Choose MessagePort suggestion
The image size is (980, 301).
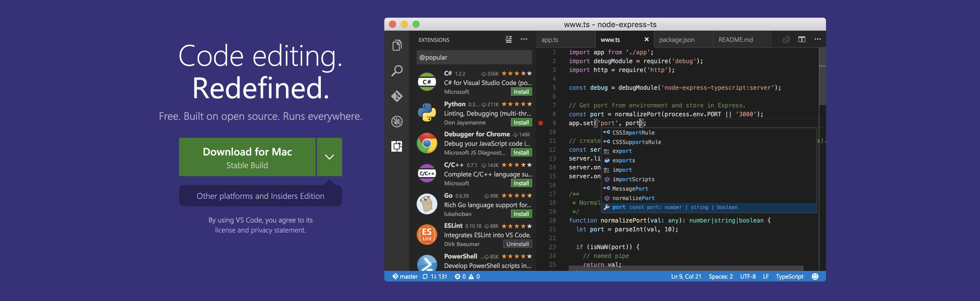coord(709,189)
